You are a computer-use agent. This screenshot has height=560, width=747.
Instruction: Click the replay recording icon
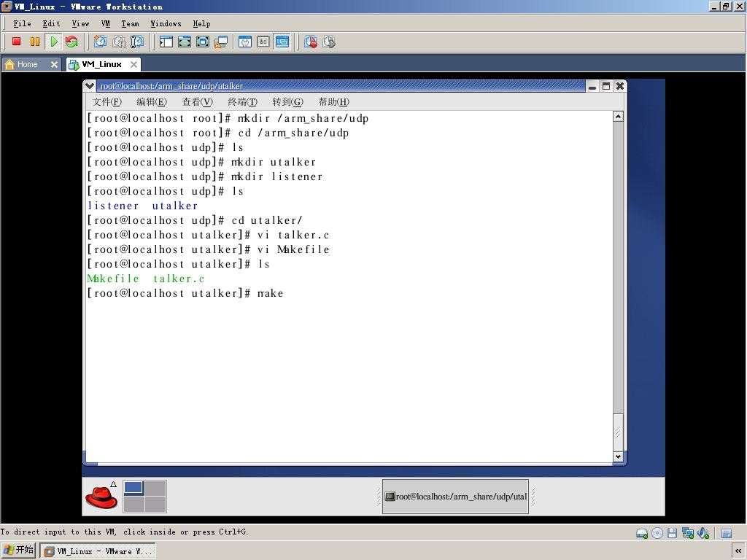(x=329, y=42)
